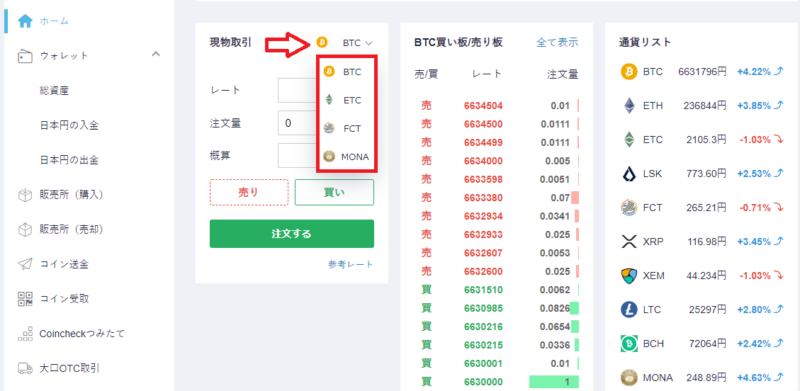Click the LTC 25297円 price
The height and width of the screenshot is (391, 800).
pos(707,309)
